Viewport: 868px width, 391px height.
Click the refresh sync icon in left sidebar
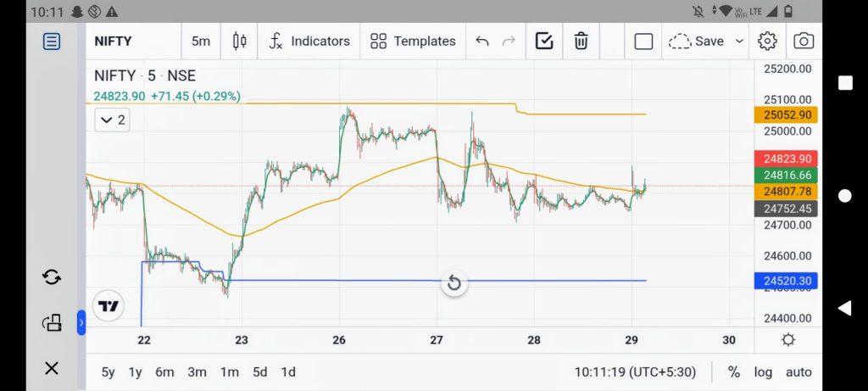52,276
